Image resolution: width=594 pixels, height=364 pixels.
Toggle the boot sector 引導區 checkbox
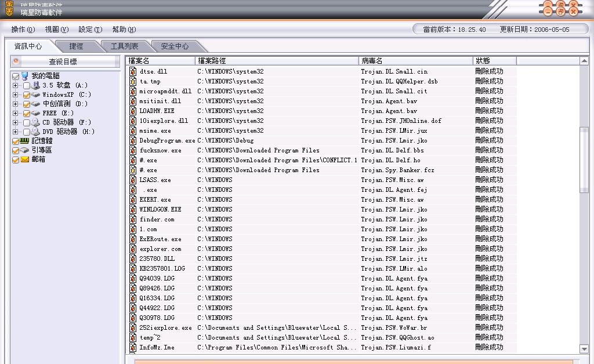pos(16,150)
